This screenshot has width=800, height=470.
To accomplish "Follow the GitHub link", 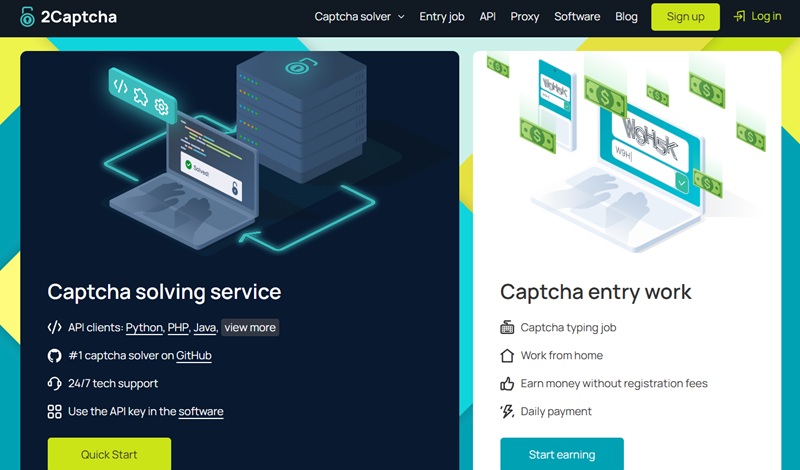I will click(x=194, y=356).
